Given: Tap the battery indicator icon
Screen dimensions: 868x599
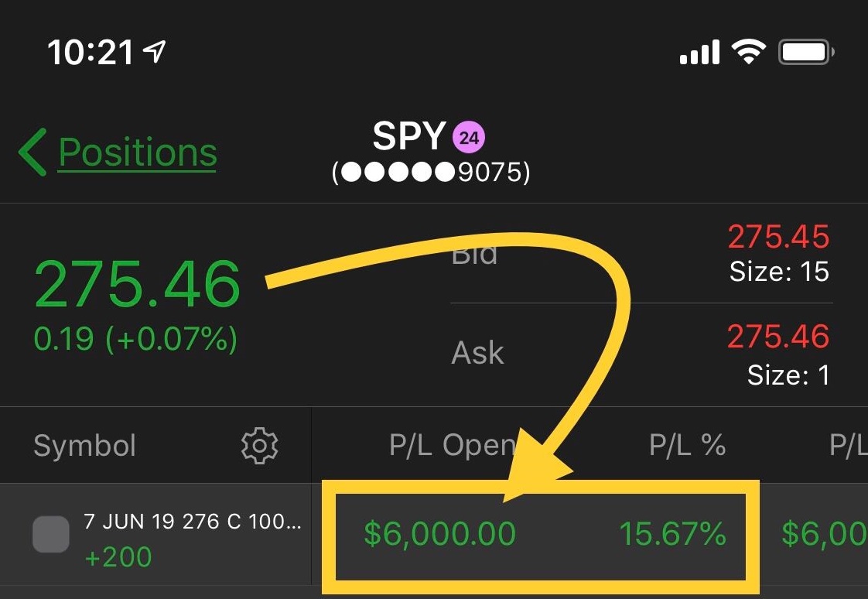Looking at the screenshot, I should (806, 52).
